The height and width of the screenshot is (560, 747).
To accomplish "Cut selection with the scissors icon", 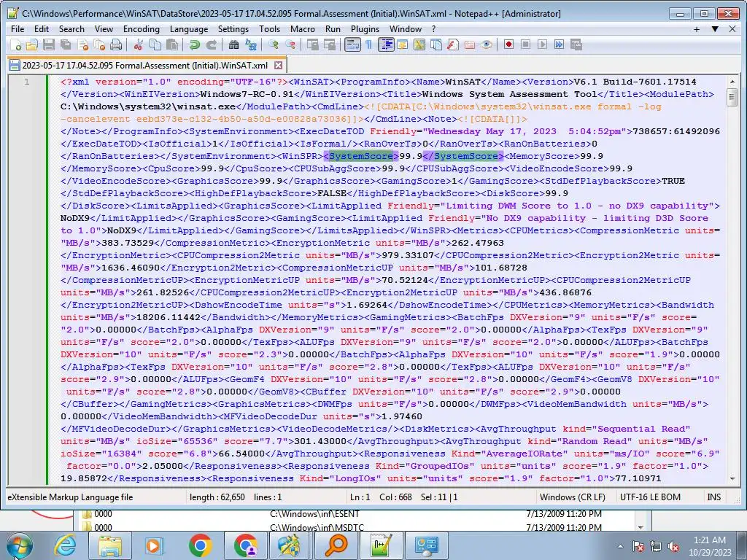I will pos(139,44).
